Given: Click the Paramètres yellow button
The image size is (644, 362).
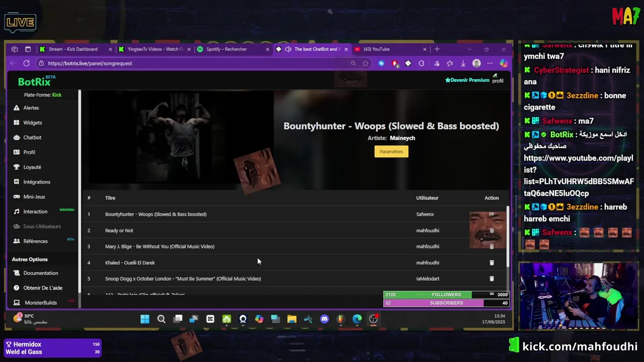Looking at the screenshot, I should (391, 151).
